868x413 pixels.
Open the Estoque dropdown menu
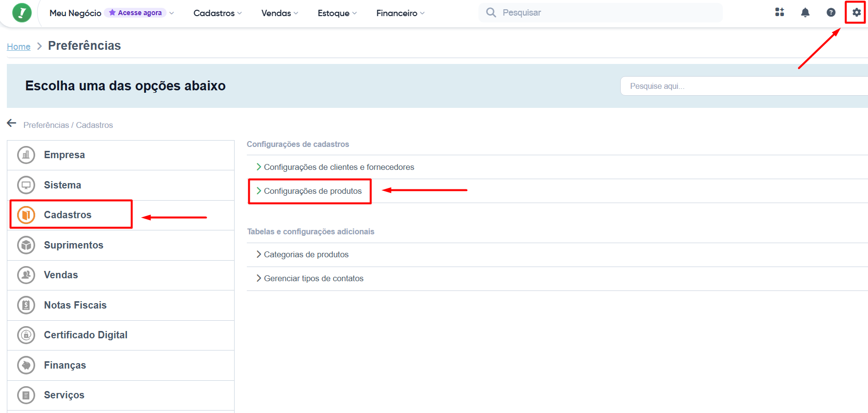click(x=337, y=13)
